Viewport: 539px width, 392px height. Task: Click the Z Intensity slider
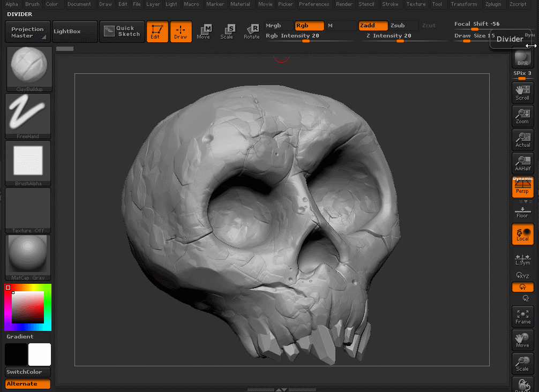pyautogui.click(x=405, y=36)
